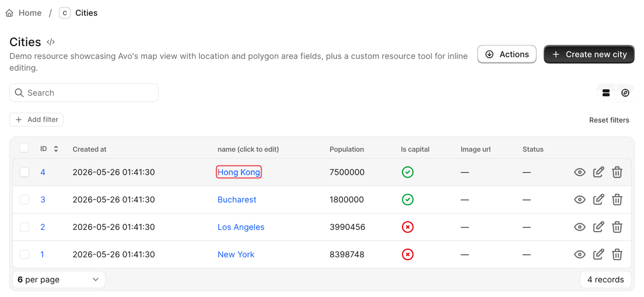Open the 6 per page dropdown

click(59, 279)
